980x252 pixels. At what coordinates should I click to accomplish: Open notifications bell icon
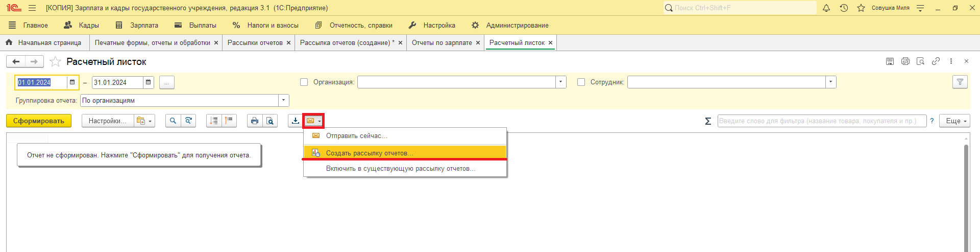click(x=826, y=8)
